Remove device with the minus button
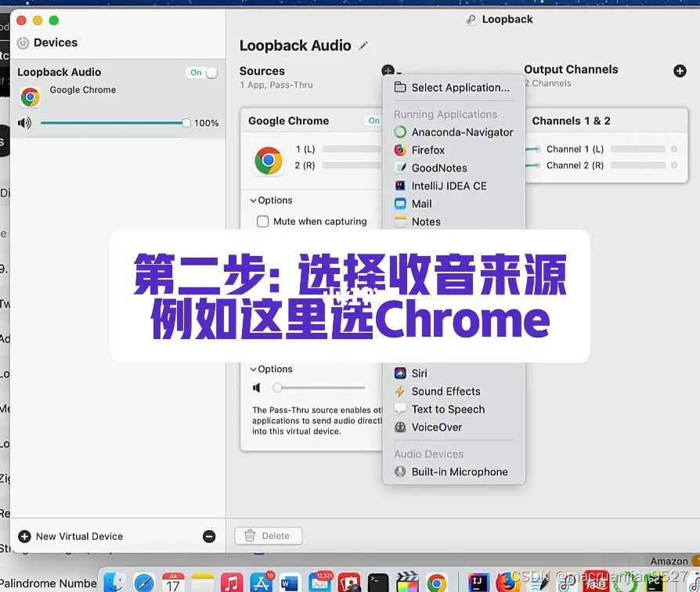 tap(209, 536)
